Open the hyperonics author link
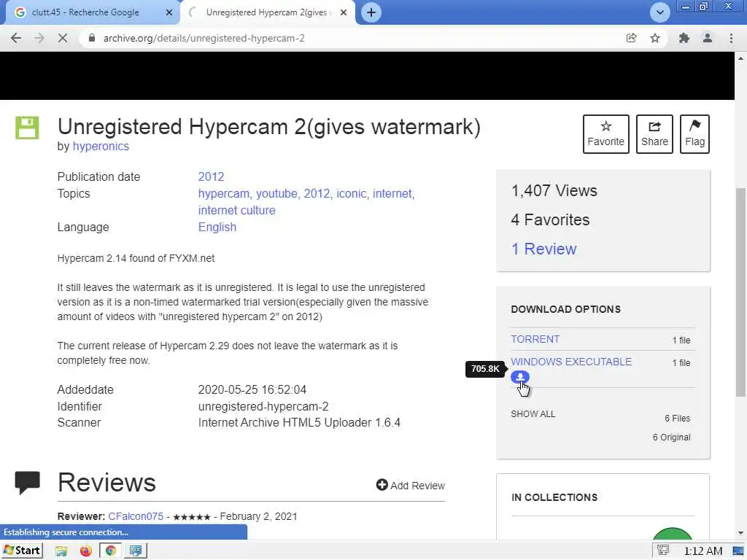This screenshot has height=560, width=747. tap(101, 146)
